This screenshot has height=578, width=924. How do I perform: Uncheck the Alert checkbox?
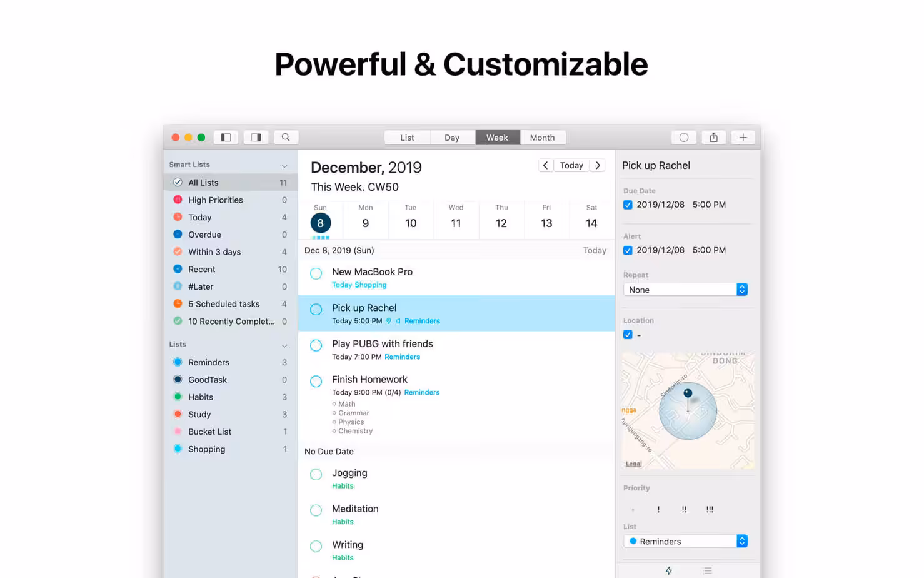(x=628, y=250)
